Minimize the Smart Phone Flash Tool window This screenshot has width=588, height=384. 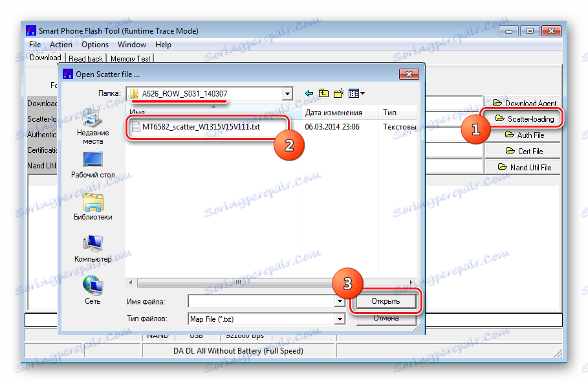(508, 31)
